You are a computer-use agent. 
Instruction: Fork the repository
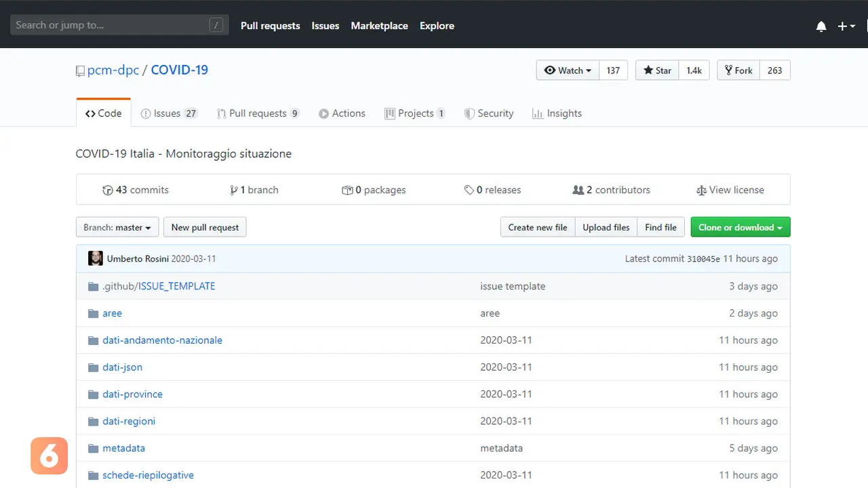(738, 70)
